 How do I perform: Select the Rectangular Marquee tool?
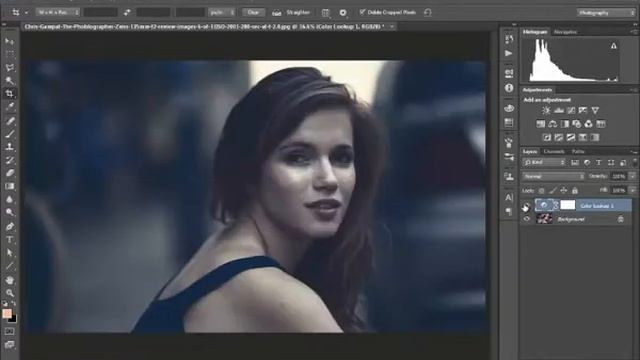point(9,54)
